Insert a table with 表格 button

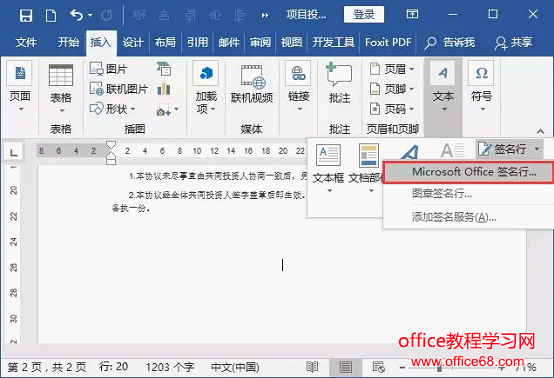click(61, 88)
